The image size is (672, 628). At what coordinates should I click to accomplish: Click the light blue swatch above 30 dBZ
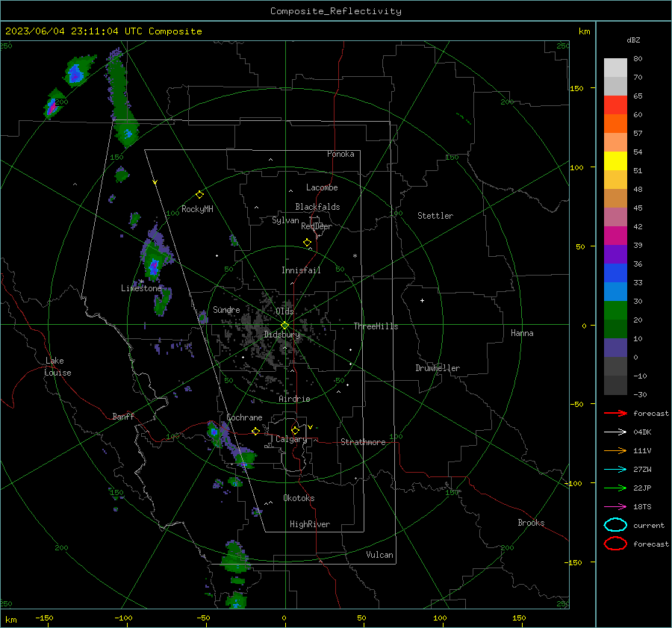point(615,291)
